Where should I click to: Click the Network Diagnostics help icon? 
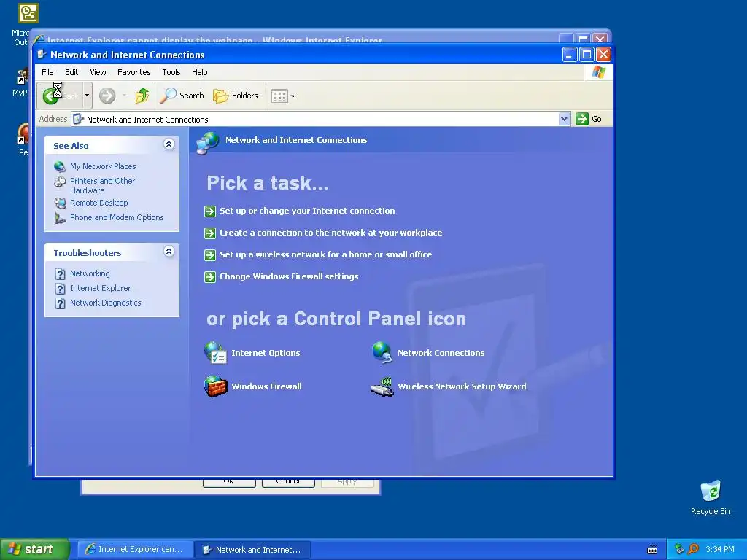click(60, 303)
